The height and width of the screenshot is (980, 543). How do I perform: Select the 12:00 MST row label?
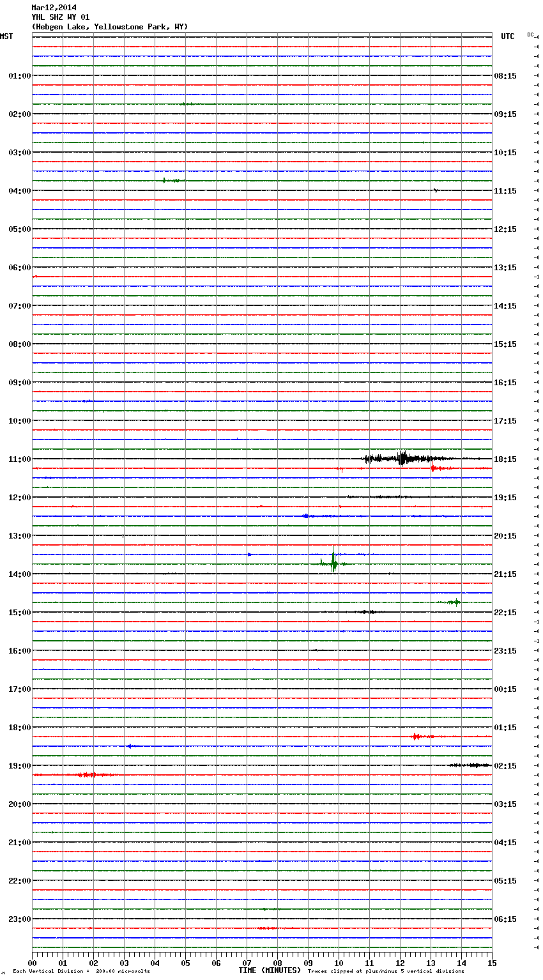tap(20, 498)
